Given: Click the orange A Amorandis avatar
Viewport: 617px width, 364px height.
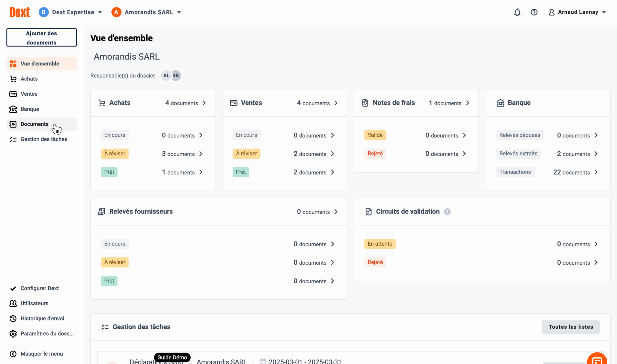Looking at the screenshot, I should 116,12.
